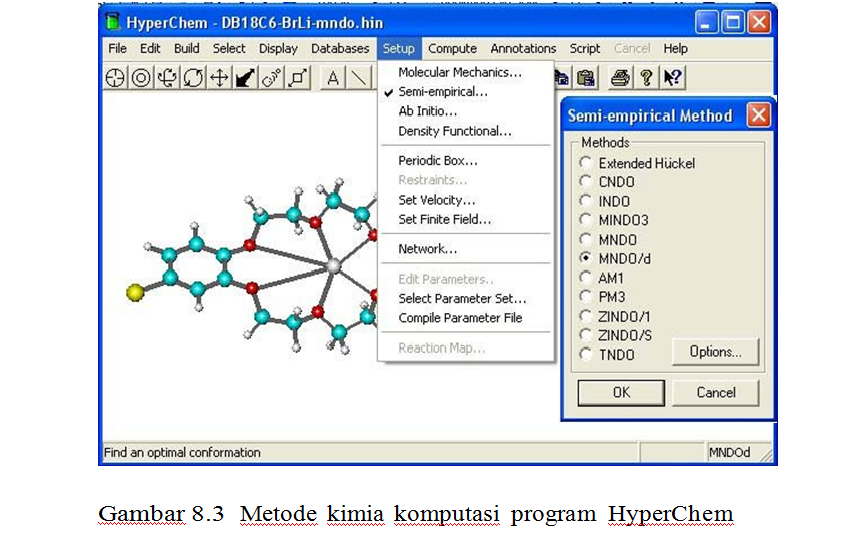Click the yellow bromine atom in the molecule
This screenshot has height=541, width=845.
[135, 293]
